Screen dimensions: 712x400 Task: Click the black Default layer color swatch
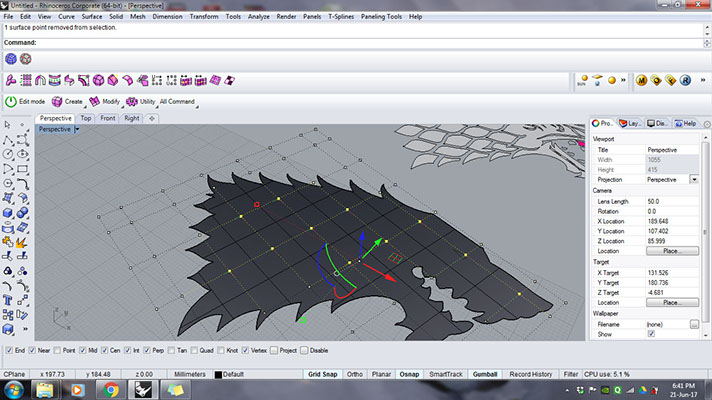click(218, 375)
